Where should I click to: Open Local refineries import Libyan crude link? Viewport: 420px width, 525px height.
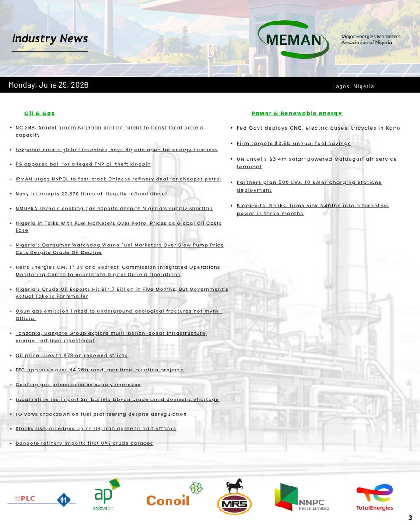click(117, 399)
